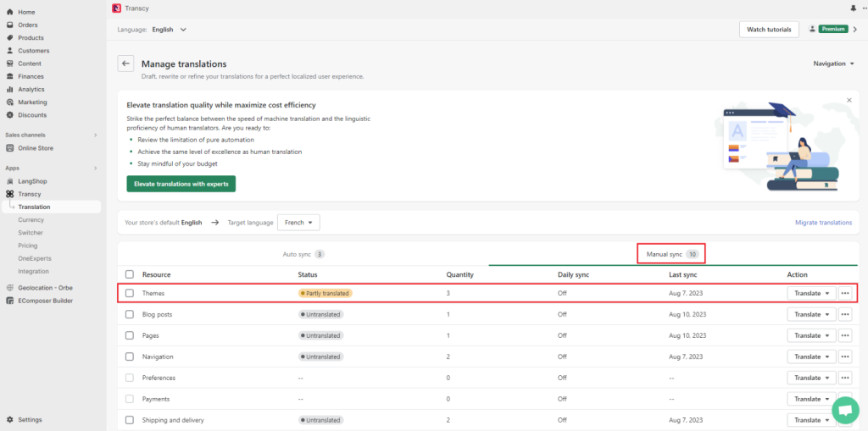This screenshot has width=868, height=431.
Task: Click the Untranslated badge in the Blog posts row
Action: [x=321, y=314]
